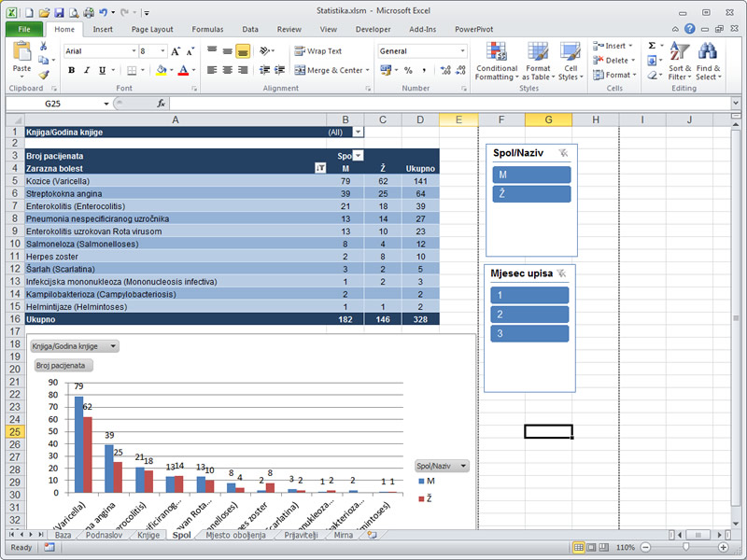Open the General number format dropdown

tap(462, 51)
